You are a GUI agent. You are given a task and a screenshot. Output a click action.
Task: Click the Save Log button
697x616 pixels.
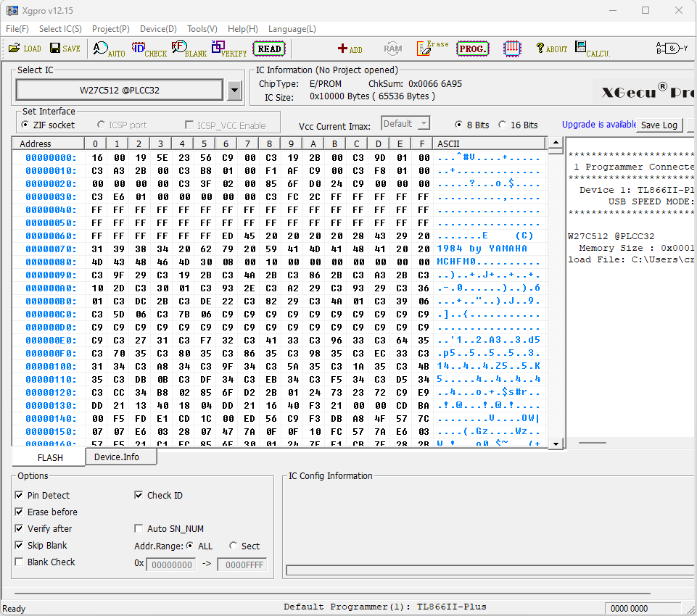pyautogui.click(x=659, y=125)
